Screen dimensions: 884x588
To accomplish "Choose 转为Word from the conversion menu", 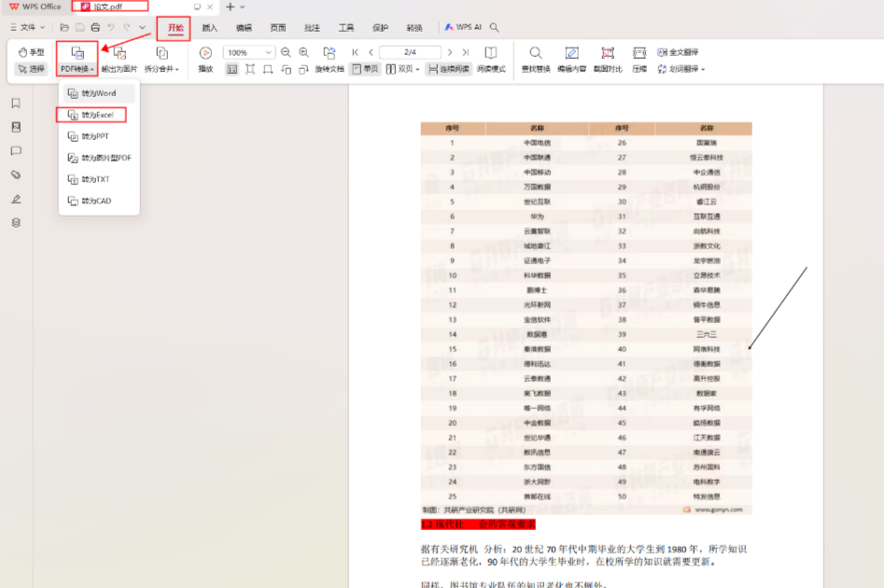I will [99, 93].
